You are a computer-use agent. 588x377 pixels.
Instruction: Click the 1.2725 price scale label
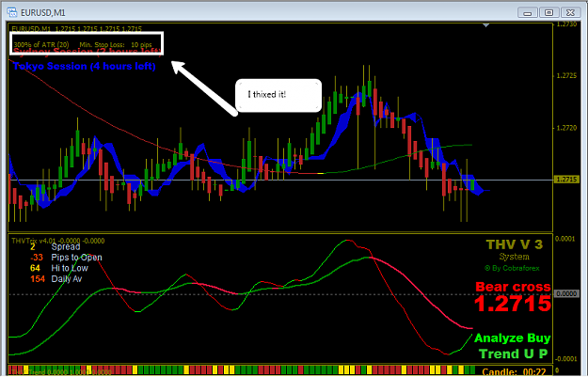pos(566,76)
